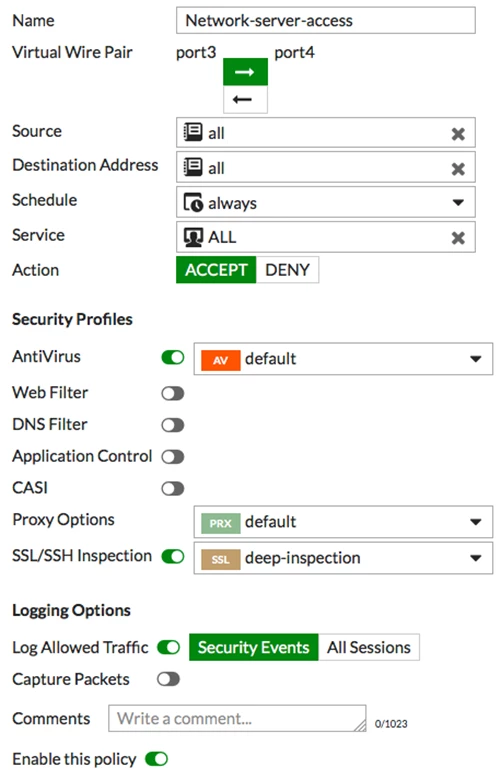Disable the AntiVirus toggle

point(172,357)
